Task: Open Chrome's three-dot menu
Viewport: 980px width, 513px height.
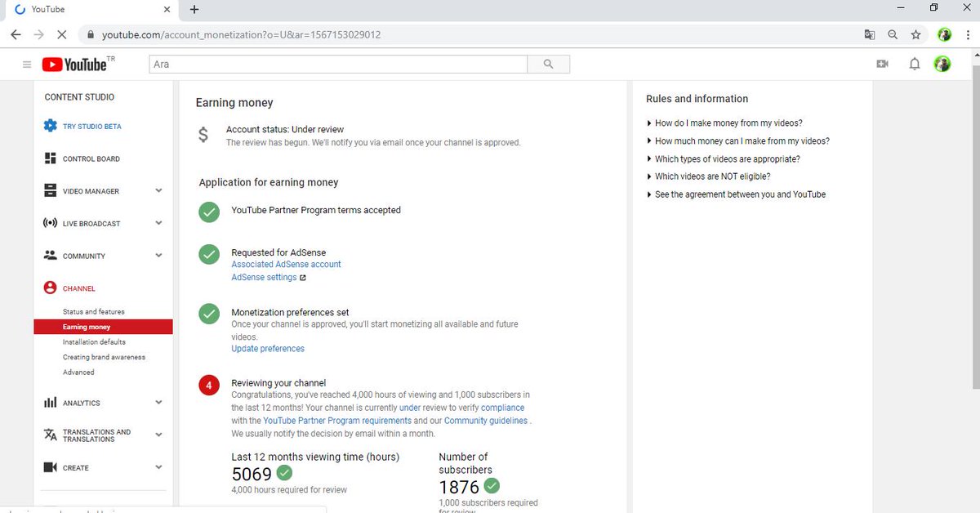Action: (968, 35)
